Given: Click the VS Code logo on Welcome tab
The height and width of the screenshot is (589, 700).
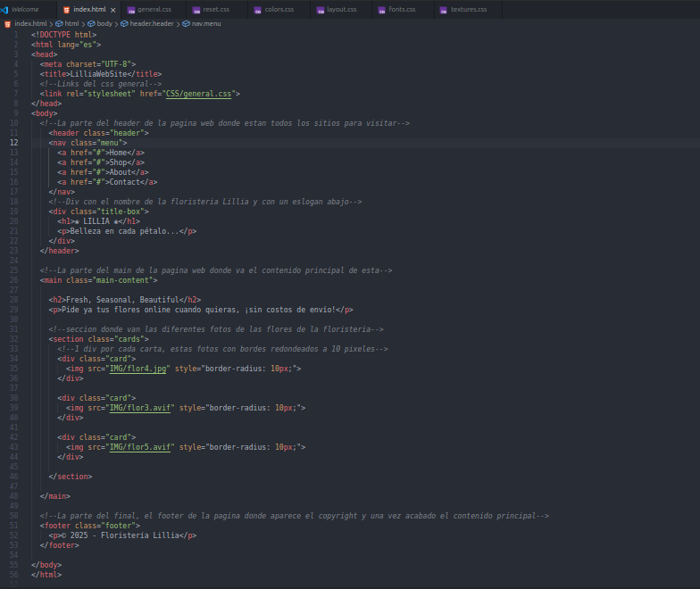Looking at the screenshot, I should coord(5,10).
